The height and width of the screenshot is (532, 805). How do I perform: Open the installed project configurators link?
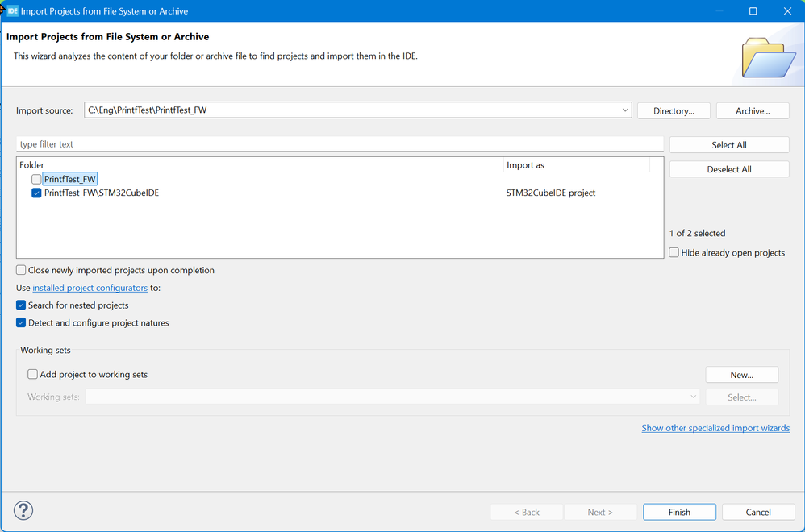click(90, 288)
